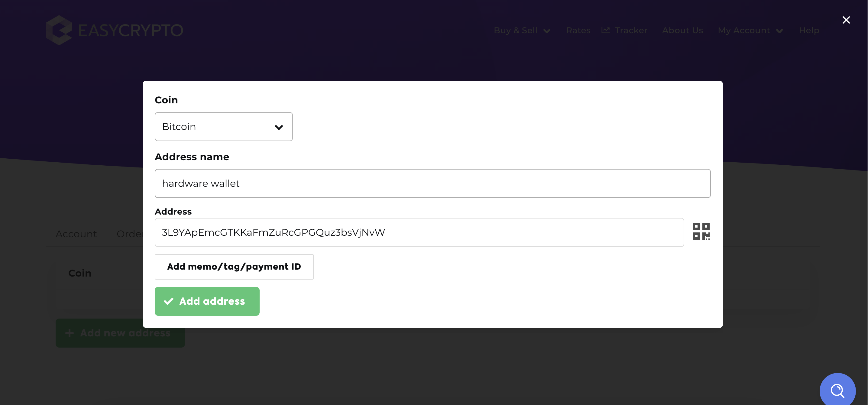Click the QR code scan icon beside Address field
Screen dimensions: 868x405
[x=702, y=231]
